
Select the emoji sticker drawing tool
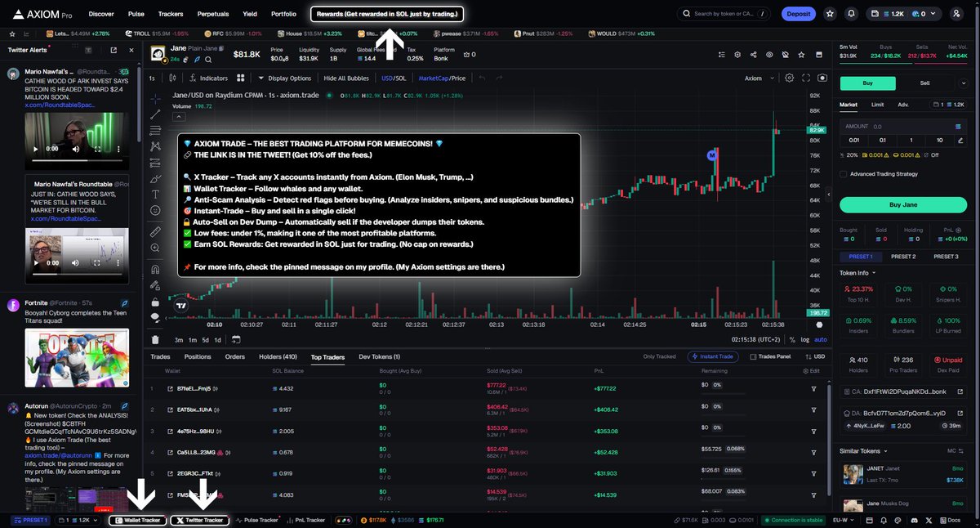(x=155, y=210)
